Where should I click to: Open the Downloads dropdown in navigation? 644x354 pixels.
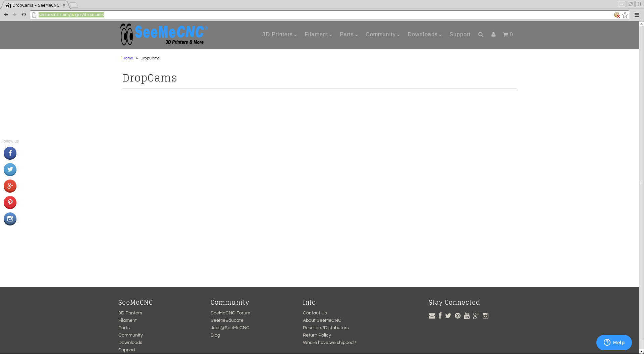pyautogui.click(x=424, y=35)
